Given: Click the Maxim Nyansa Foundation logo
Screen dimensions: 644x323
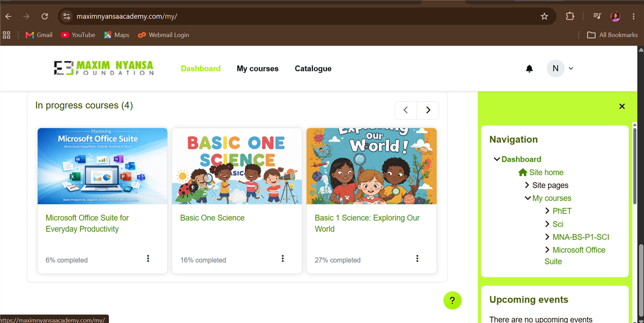Looking at the screenshot, I should [104, 68].
